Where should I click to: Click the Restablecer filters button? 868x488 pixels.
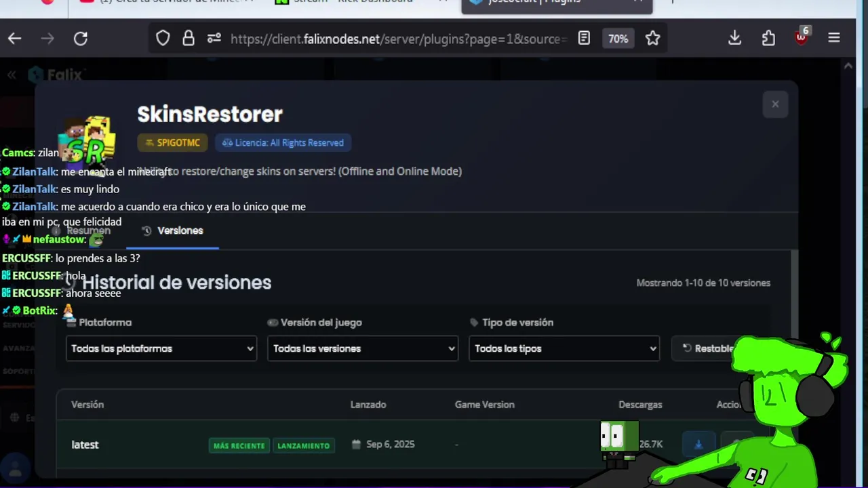[707, 348]
